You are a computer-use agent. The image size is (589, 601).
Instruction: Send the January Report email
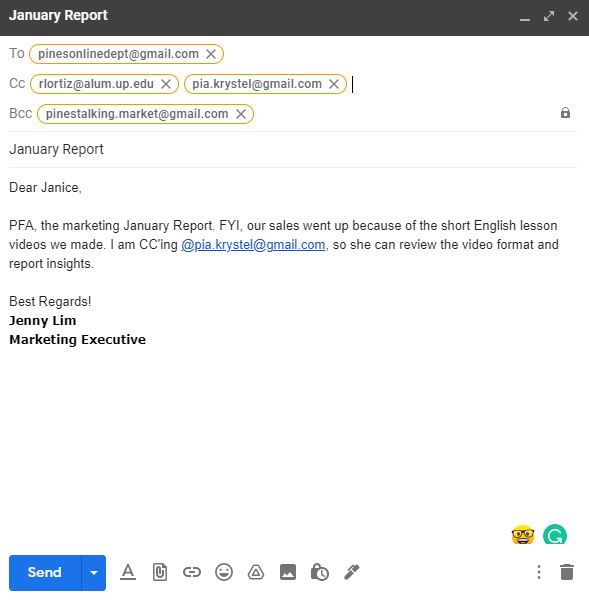coord(45,573)
